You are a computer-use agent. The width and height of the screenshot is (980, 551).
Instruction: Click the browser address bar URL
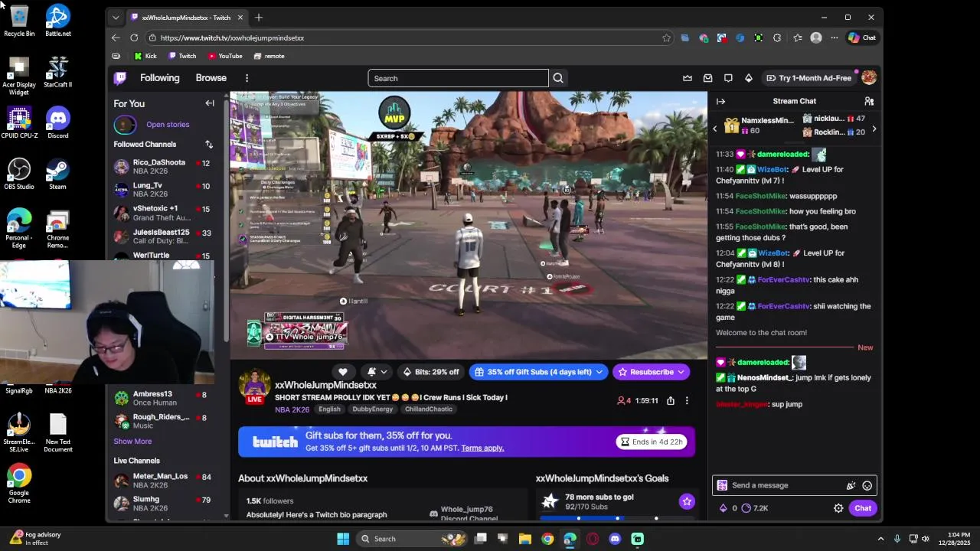232,37
